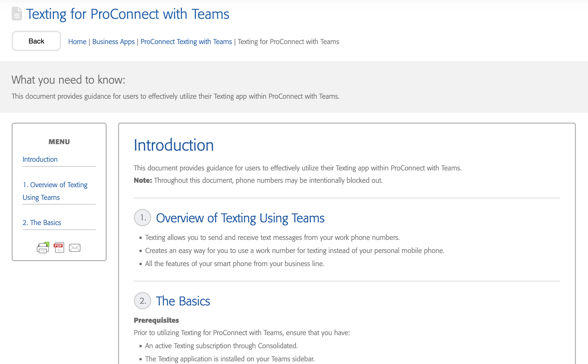Click 'Prior to utilizing Texting for ProConnect' sentence

[242, 333]
